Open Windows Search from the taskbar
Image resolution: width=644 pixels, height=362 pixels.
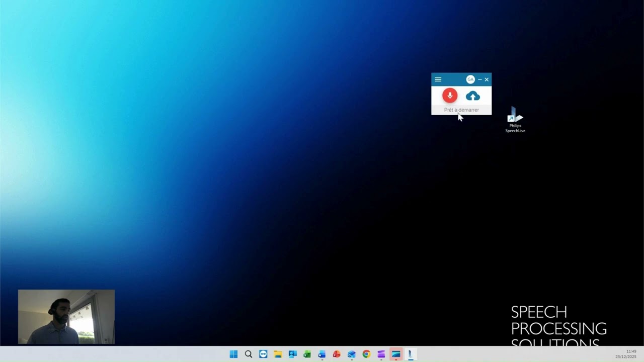tap(249, 354)
